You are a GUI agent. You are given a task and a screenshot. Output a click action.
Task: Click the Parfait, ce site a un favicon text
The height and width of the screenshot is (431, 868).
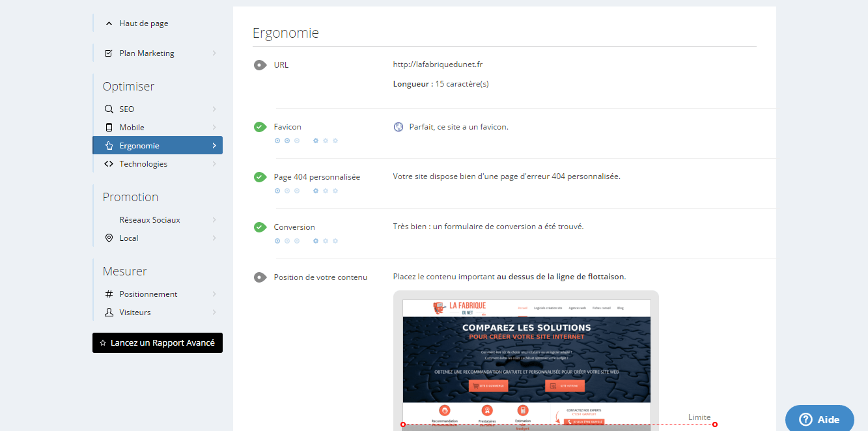pyautogui.click(x=459, y=127)
